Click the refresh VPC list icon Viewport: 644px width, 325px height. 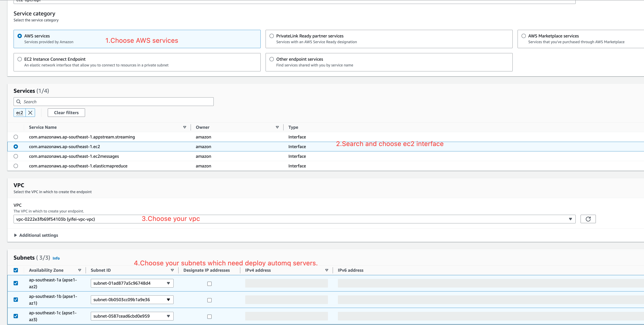[x=588, y=219]
